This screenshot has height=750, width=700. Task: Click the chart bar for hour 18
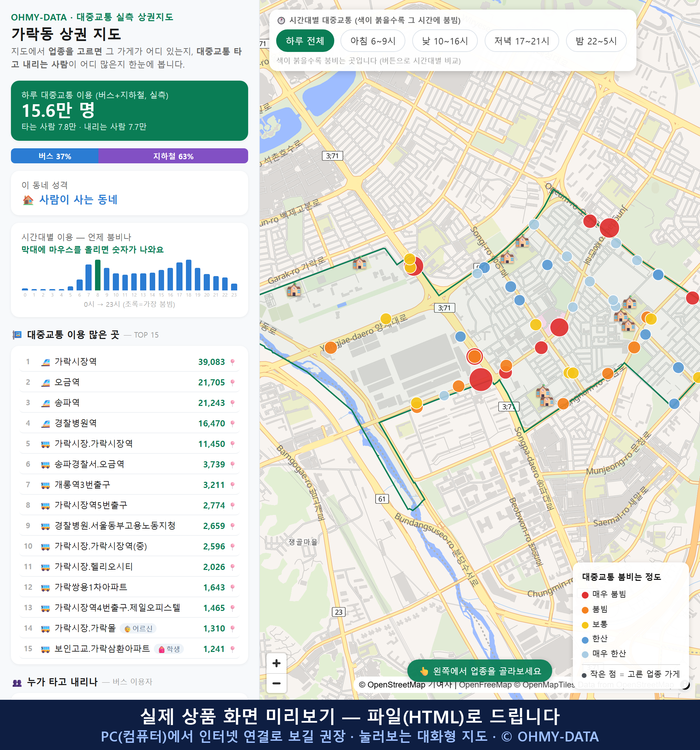(189, 275)
